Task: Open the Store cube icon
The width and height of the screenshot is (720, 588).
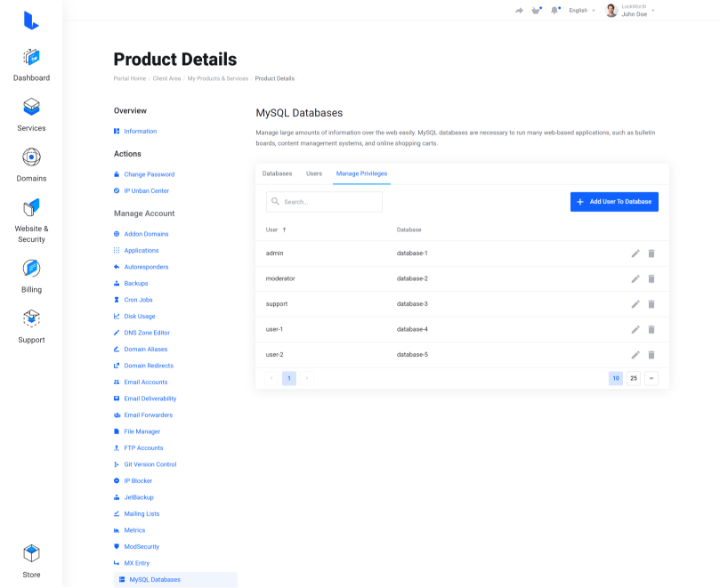Action: [x=31, y=553]
